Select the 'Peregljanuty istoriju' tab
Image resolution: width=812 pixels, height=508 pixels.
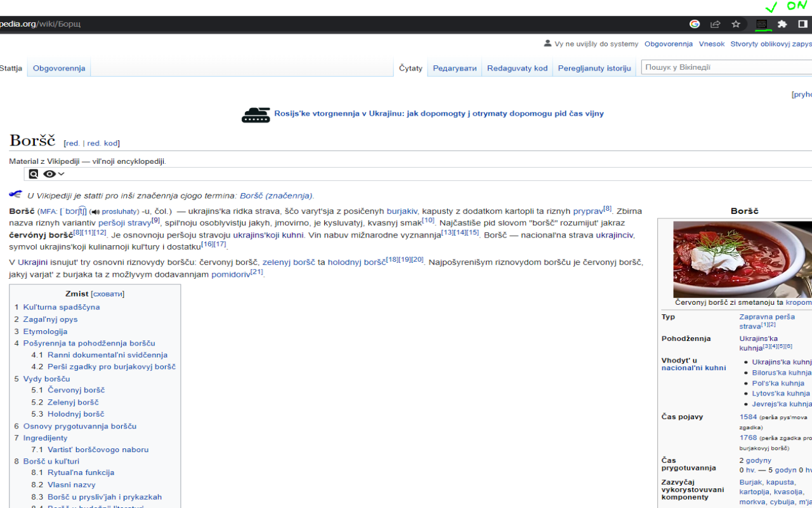[594, 69]
